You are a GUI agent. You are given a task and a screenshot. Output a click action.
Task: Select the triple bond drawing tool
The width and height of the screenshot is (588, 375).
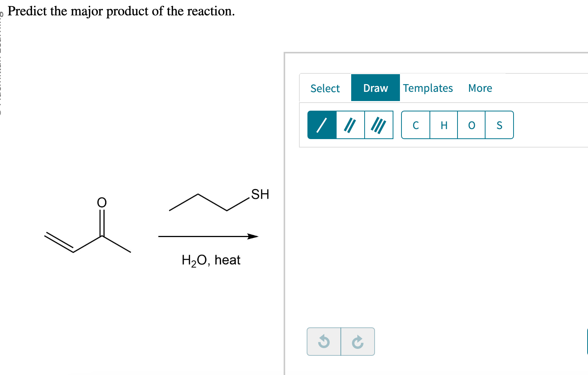click(378, 124)
